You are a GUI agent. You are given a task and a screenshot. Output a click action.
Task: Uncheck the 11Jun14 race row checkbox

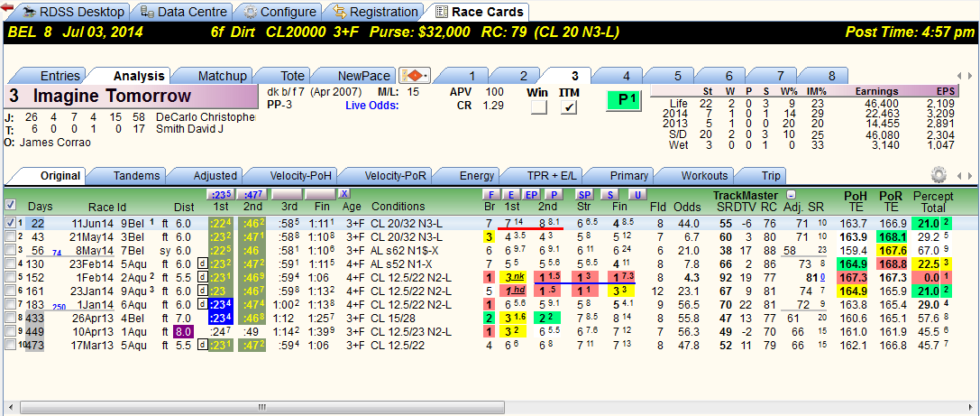coord(9,222)
